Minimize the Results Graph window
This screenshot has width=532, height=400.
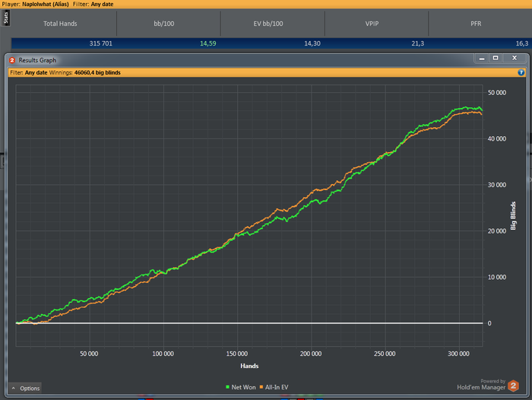pos(481,59)
